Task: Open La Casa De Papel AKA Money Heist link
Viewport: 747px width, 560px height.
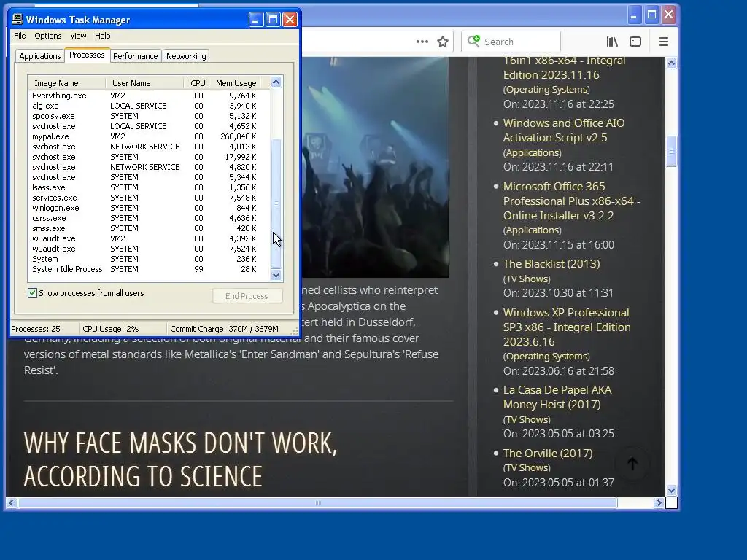Action: click(x=557, y=397)
